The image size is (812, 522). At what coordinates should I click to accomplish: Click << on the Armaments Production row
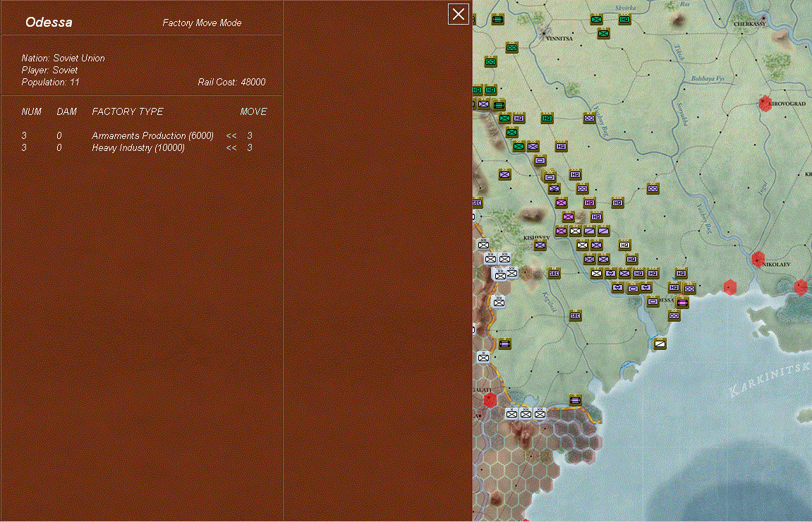(231, 135)
